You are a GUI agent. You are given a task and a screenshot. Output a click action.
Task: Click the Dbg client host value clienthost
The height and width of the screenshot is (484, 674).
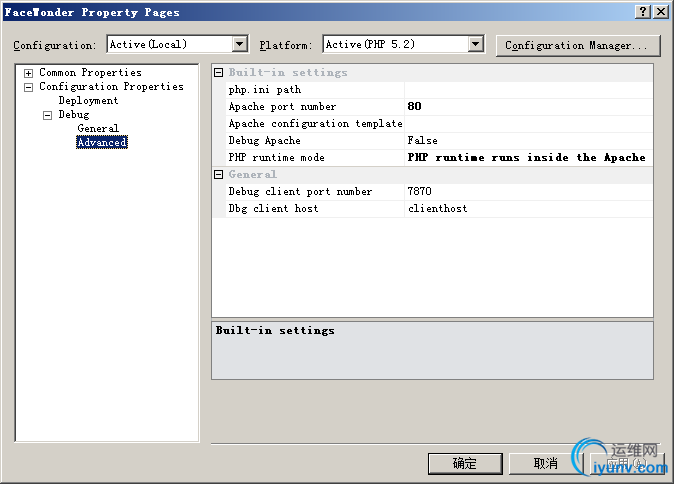tap(528, 208)
